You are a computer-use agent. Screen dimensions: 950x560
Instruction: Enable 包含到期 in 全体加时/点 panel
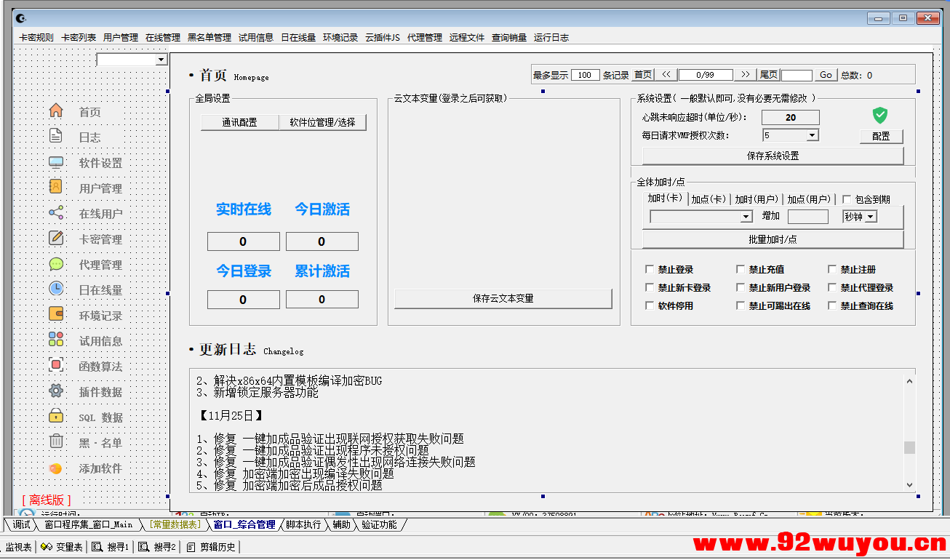click(847, 199)
